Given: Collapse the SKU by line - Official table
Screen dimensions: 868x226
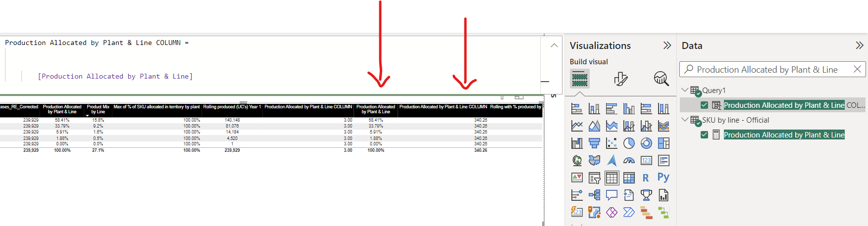Looking at the screenshot, I should pyautogui.click(x=685, y=120).
